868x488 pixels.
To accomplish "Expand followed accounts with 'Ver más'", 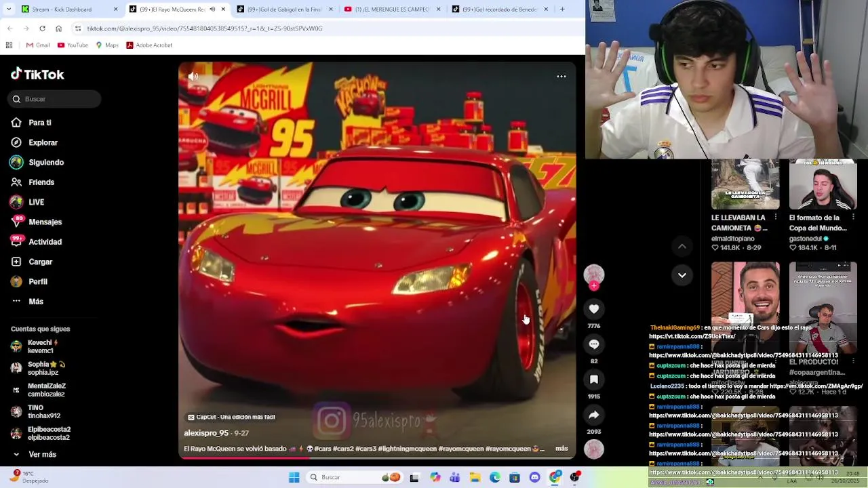I will [x=42, y=454].
